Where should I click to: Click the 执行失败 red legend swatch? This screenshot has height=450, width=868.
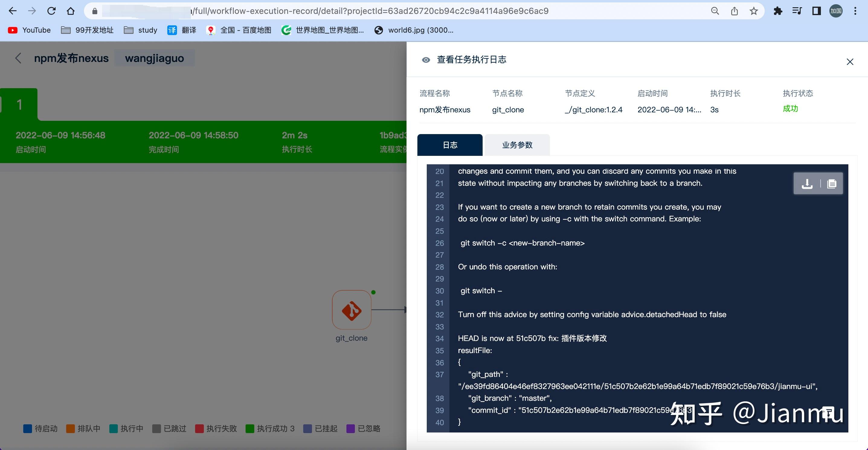(199, 429)
